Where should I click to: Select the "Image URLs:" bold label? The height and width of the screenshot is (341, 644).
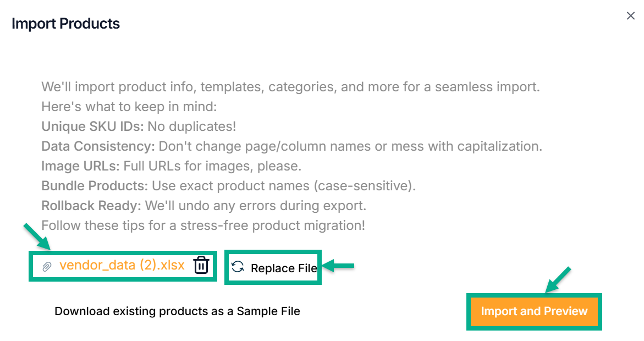(x=80, y=166)
